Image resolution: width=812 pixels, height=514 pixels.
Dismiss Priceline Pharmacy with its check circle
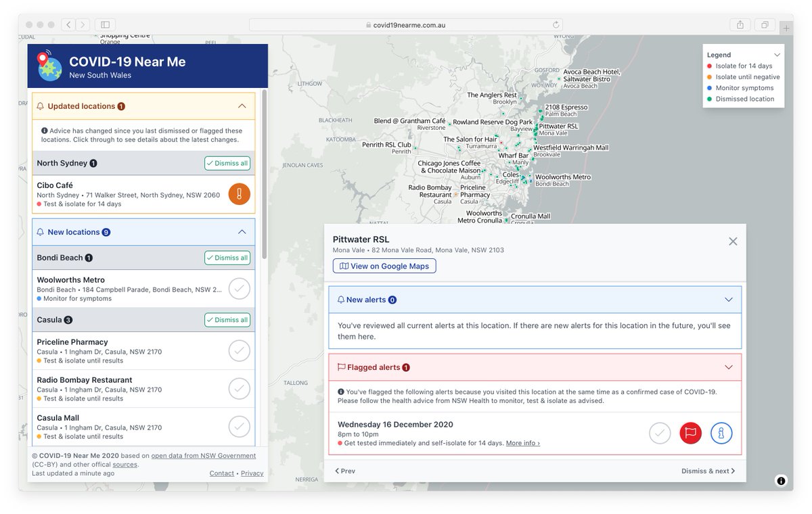[x=240, y=351]
